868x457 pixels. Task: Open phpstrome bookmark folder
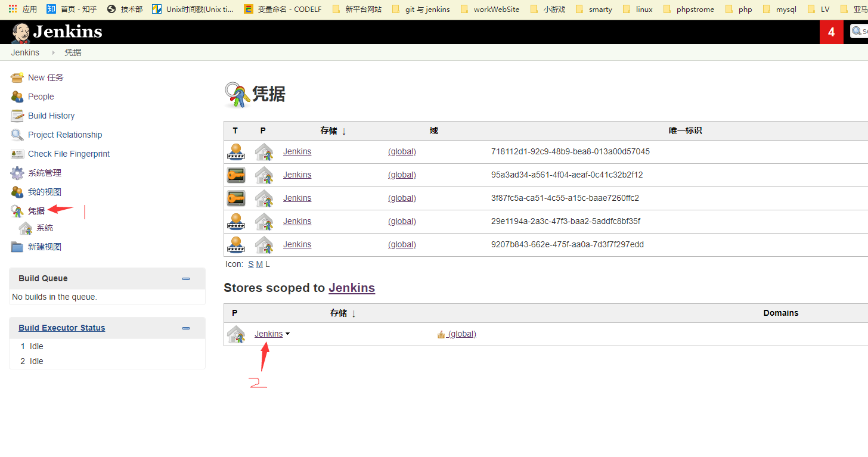(x=688, y=9)
